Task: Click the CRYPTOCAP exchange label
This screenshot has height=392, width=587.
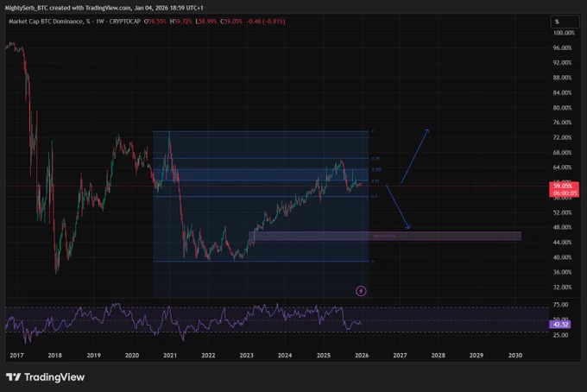Action: click(x=125, y=22)
